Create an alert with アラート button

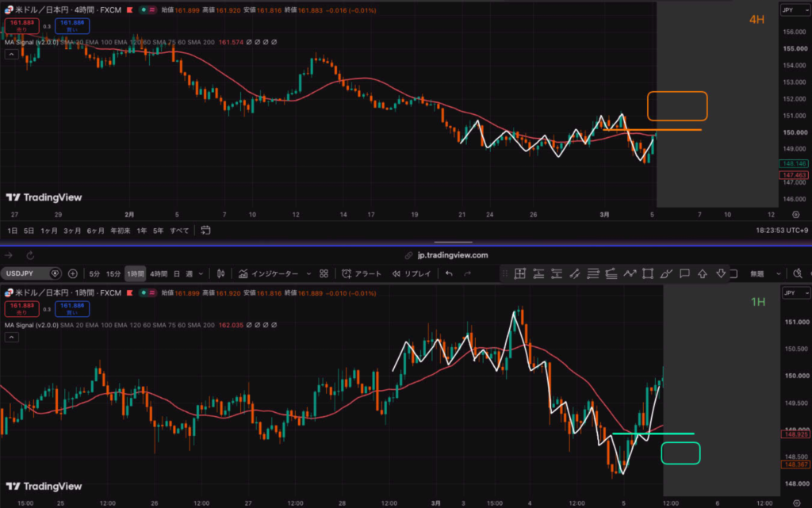tap(362, 273)
